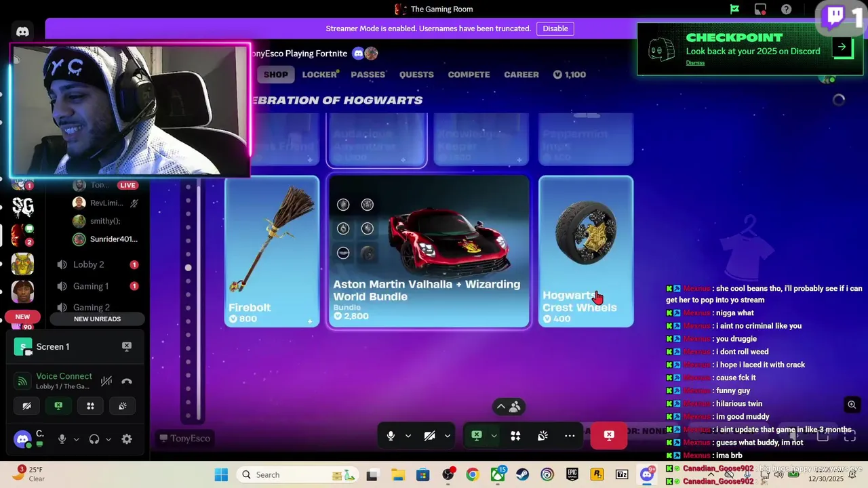Select Aston Martin Valhalla bundle card

pos(429,251)
